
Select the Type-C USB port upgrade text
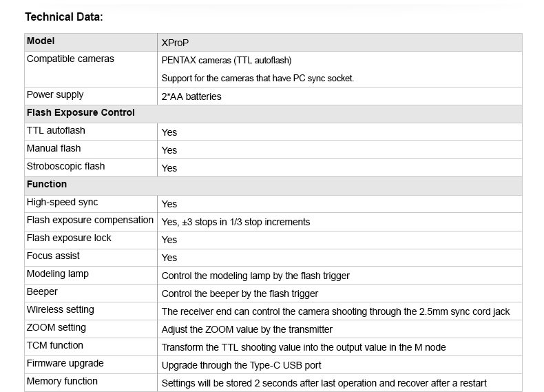click(x=241, y=365)
